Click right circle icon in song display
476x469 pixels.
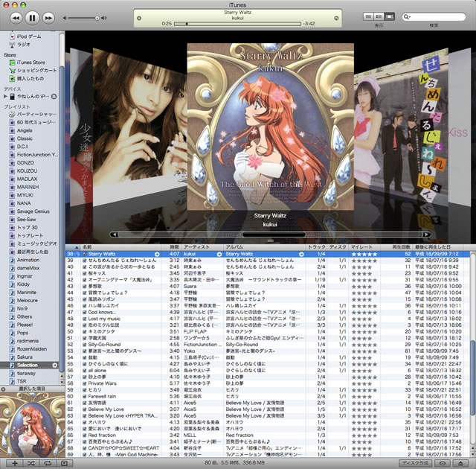click(x=336, y=18)
